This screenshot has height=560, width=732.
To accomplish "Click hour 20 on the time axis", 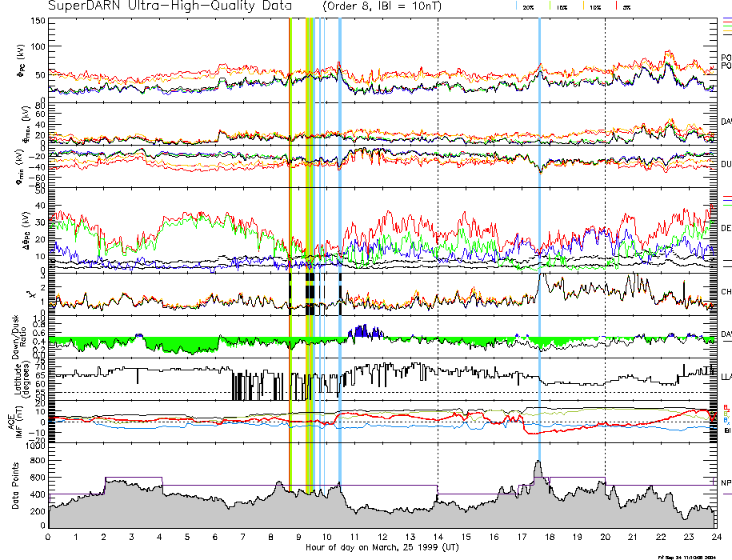I will click(604, 537).
